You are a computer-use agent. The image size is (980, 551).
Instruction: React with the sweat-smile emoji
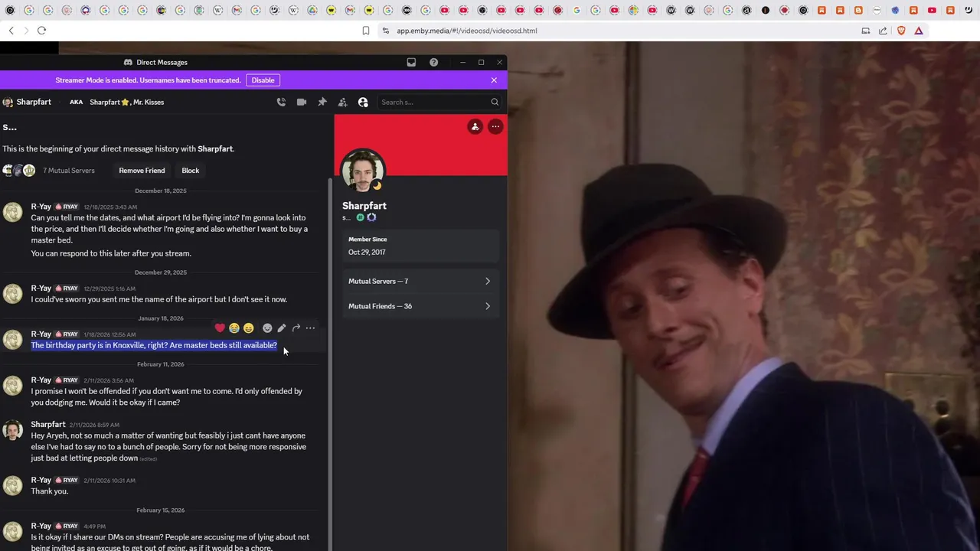click(x=248, y=328)
